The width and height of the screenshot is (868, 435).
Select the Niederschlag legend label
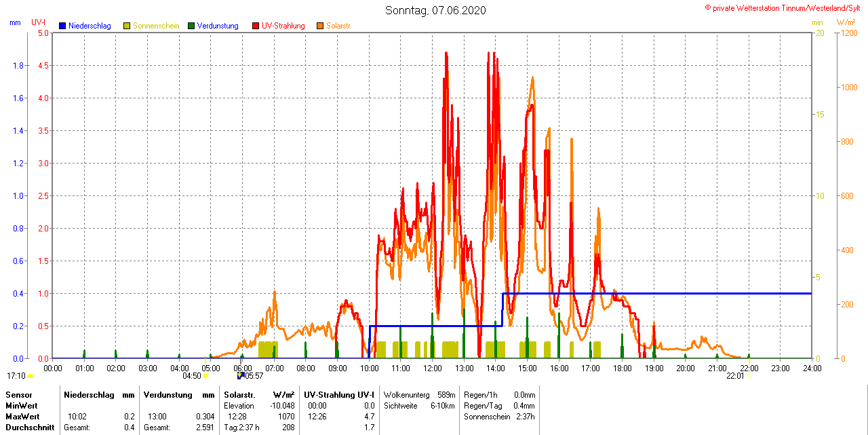pyautogui.click(x=90, y=26)
